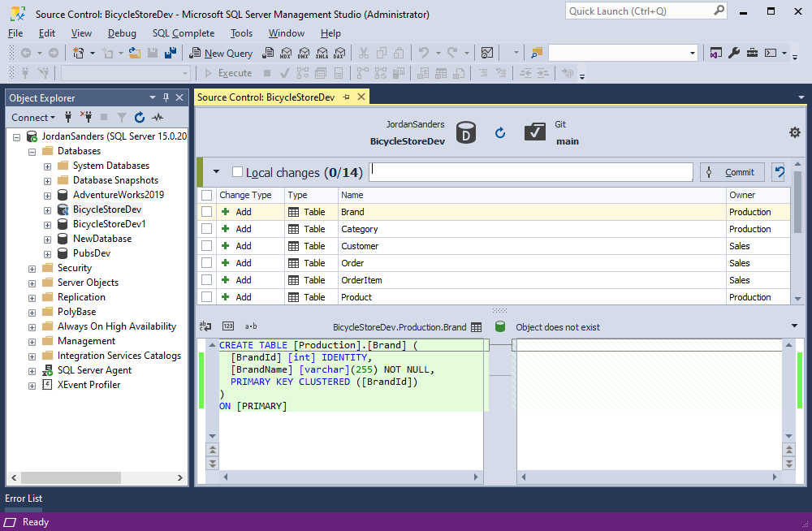Image resolution: width=812 pixels, height=531 pixels.
Task: Click Connect Object Explorer plug icon
Action: 68,117
